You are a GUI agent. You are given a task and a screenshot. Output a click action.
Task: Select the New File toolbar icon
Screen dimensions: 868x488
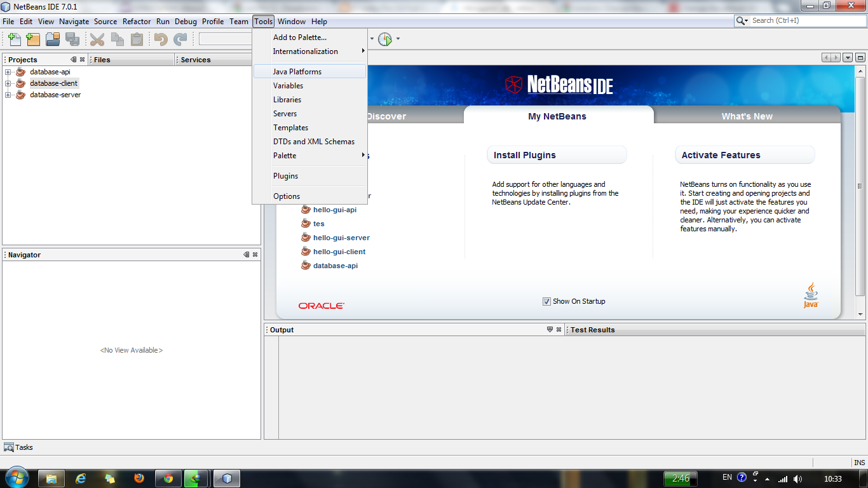pos(14,39)
